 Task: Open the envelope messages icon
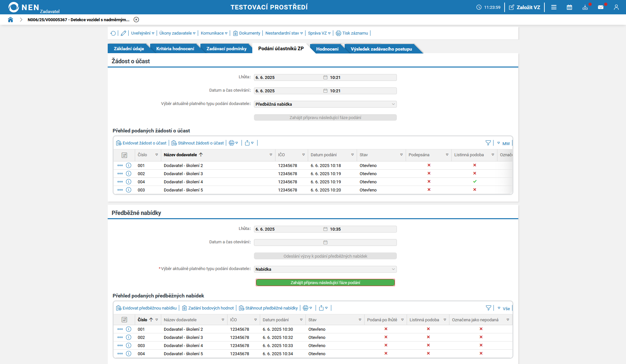(601, 7)
